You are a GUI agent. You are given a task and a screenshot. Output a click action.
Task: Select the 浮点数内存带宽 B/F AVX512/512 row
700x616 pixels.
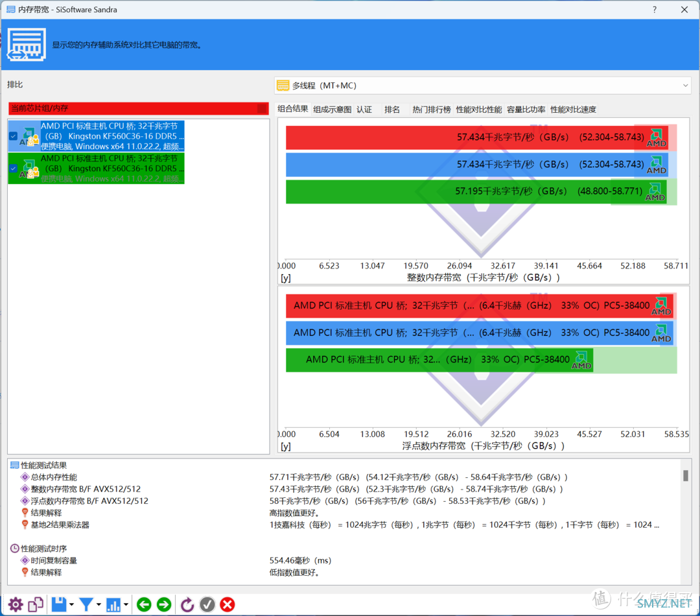pos(344,501)
